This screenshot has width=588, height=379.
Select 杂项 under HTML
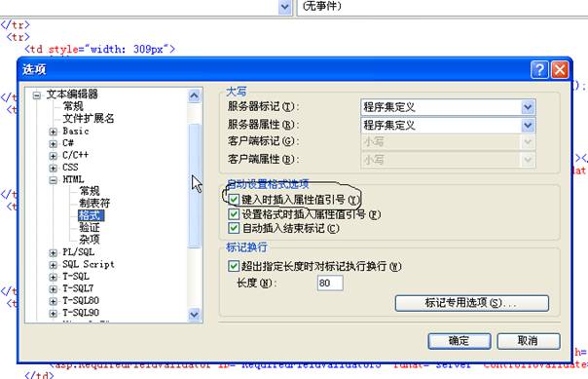(90, 240)
